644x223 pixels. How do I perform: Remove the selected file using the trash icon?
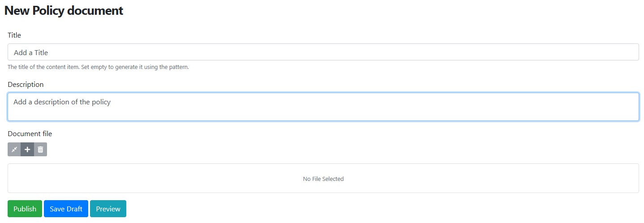tap(40, 150)
